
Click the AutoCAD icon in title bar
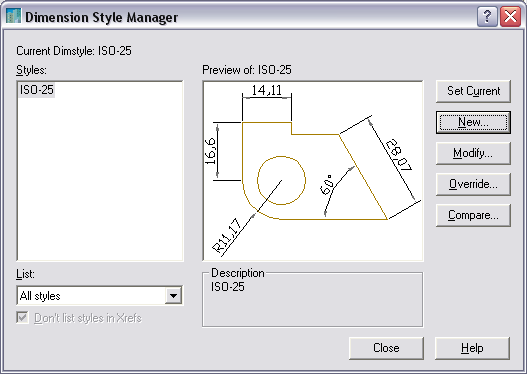tap(13, 16)
